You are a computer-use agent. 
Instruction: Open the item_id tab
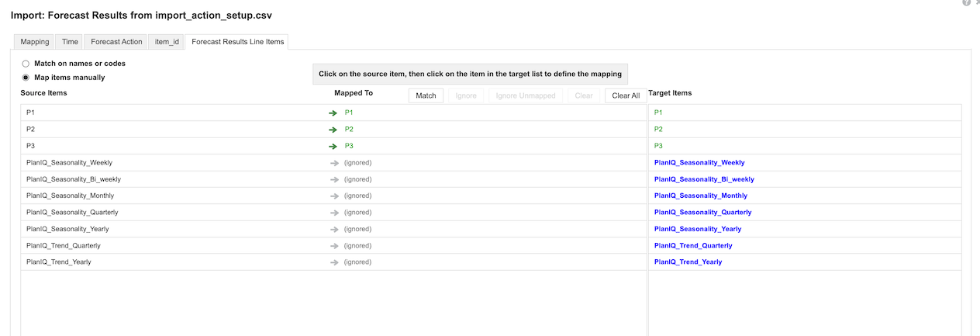[167, 42]
